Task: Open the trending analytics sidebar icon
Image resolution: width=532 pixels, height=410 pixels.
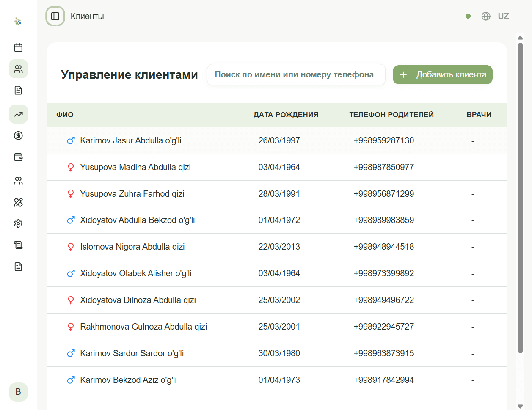Action: pos(18,114)
